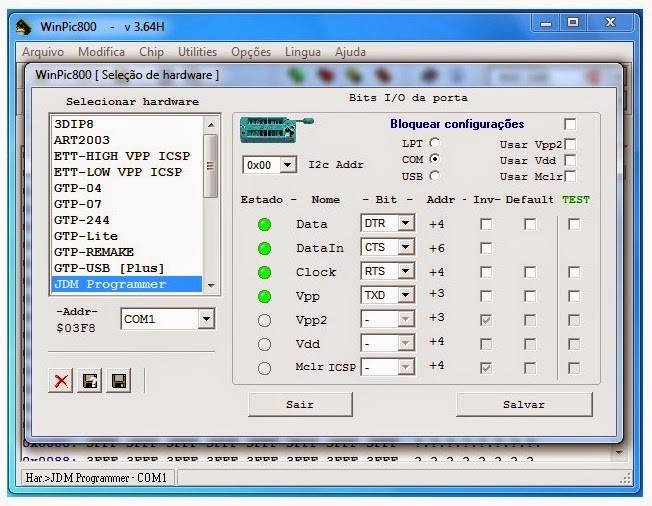Viewport: 652px width, 506px height.
Task: Toggle the Default checkbox for Clock
Action: tap(530, 272)
